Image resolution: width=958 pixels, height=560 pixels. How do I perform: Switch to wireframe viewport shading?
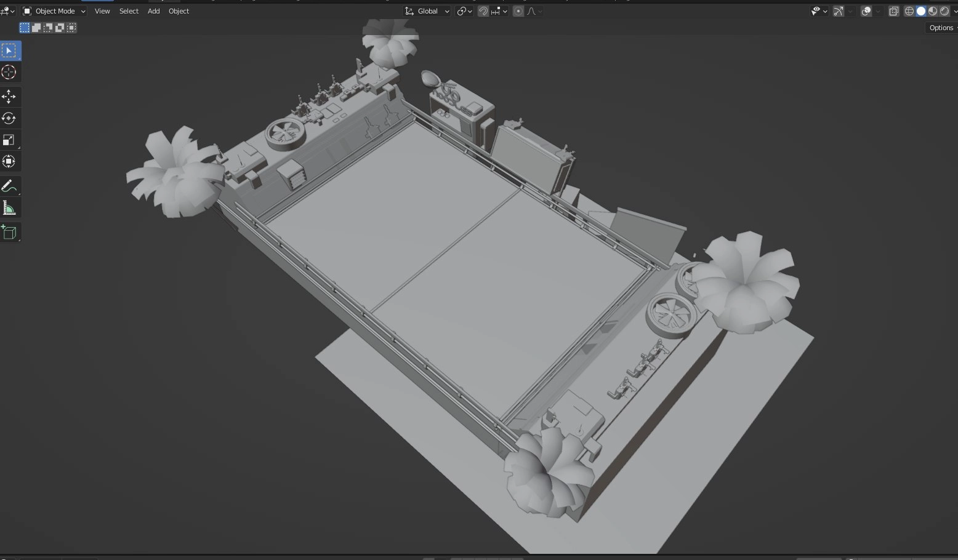pos(909,11)
